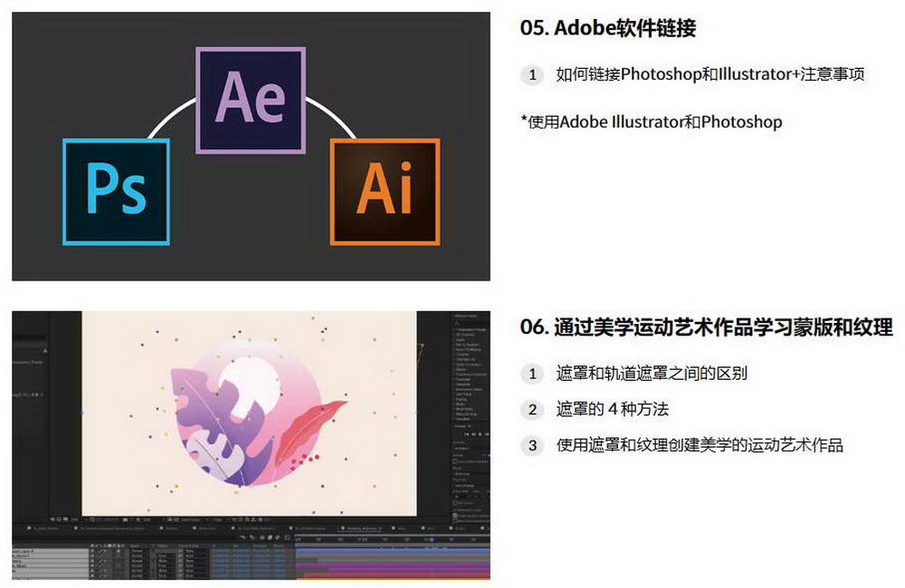Select the lesson '遮罩和轨道遮罩之间的区别'
The height and width of the screenshot is (588, 905).
click(652, 374)
